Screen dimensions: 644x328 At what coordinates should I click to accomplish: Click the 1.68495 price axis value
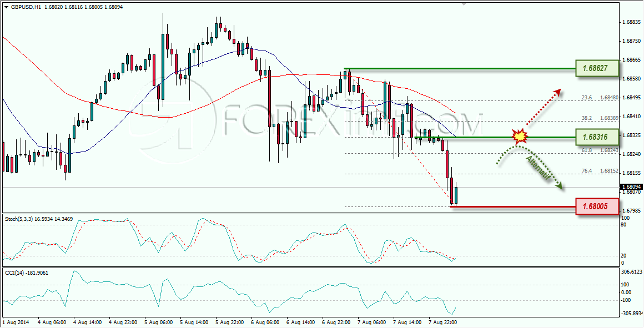click(632, 98)
